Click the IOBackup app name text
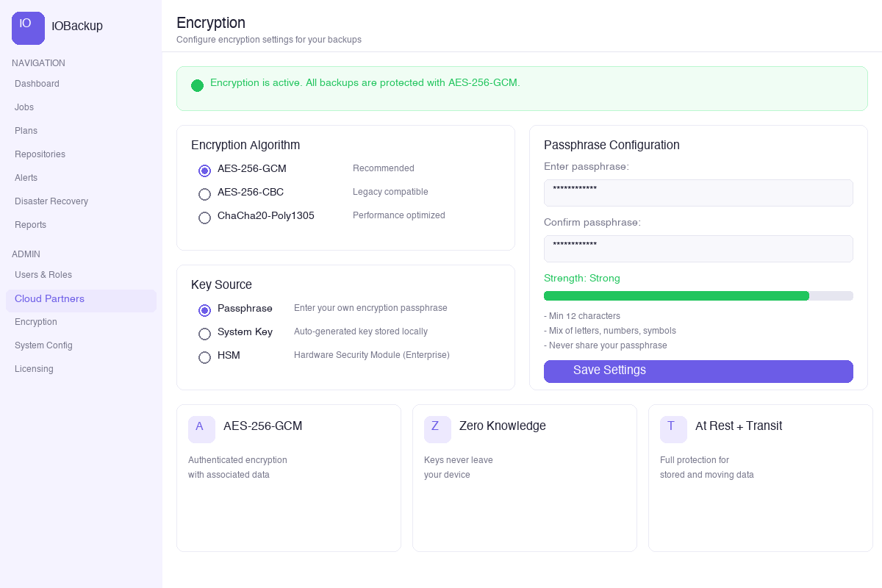Screen dimensions: 882x588 pos(77,26)
